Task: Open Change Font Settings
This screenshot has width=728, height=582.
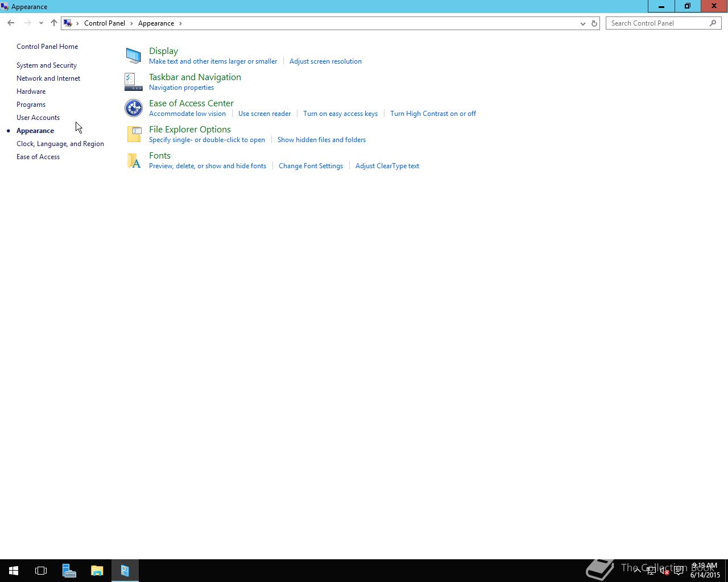Action: point(311,166)
